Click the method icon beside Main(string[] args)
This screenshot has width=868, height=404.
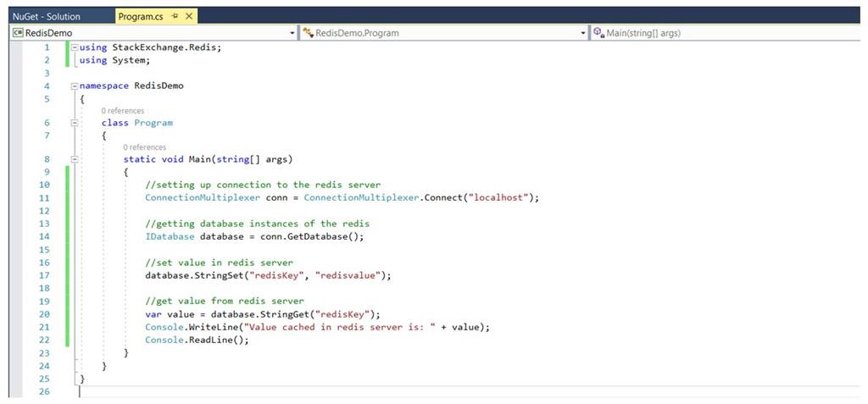pos(598,33)
